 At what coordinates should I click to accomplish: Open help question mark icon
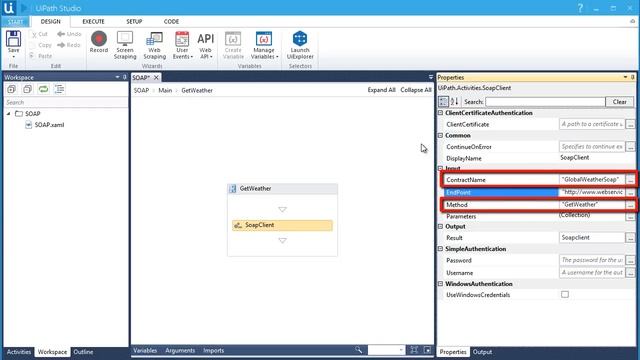(x=580, y=8)
